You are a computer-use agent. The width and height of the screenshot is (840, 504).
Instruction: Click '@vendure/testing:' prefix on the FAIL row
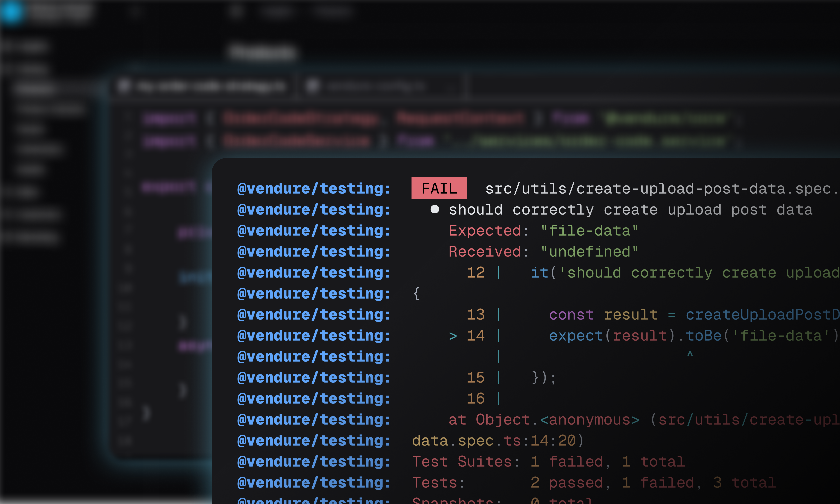point(314,188)
